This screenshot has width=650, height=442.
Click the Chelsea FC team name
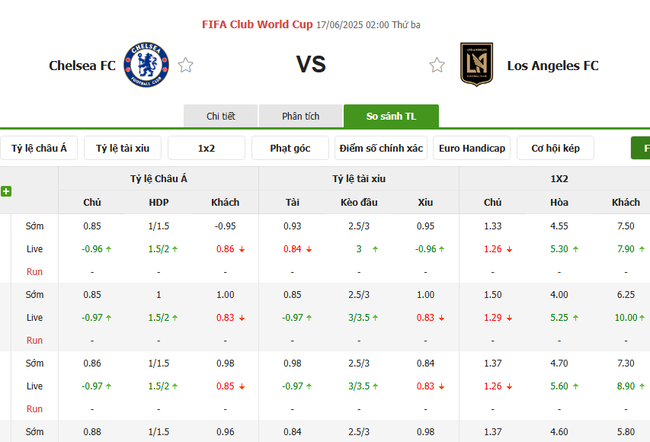click(80, 66)
